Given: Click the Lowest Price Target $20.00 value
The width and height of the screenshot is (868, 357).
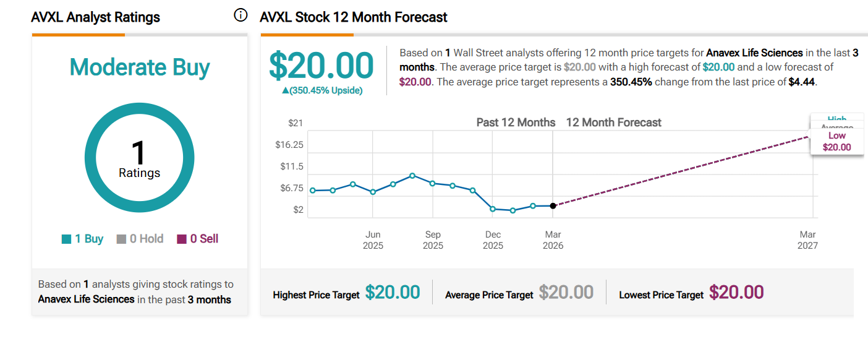Looking at the screenshot, I should coord(736,292).
